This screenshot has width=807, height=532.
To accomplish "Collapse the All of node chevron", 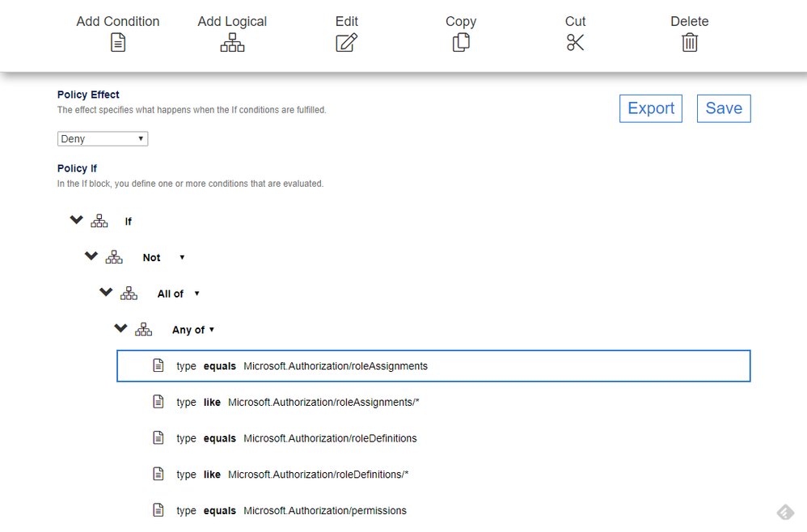I will pos(106,292).
